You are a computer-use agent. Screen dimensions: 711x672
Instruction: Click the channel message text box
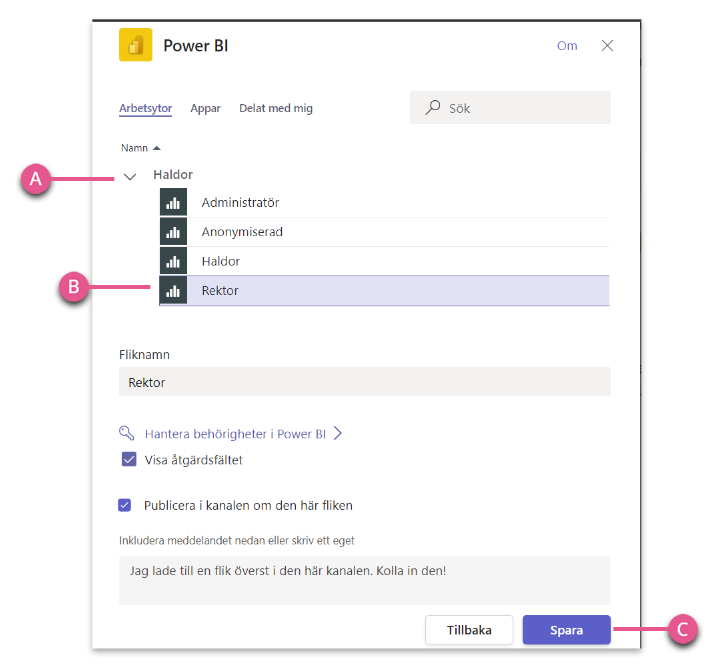point(365,580)
